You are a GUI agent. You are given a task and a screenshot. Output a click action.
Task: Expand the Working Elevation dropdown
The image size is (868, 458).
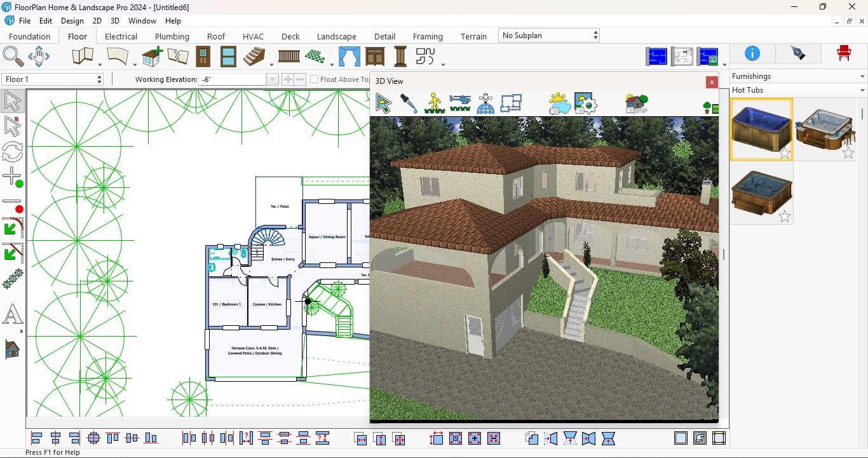coord(273,79)
